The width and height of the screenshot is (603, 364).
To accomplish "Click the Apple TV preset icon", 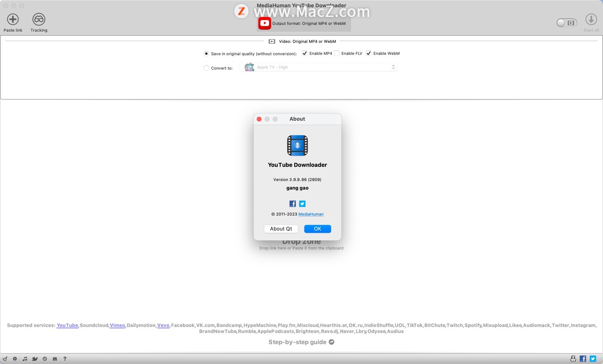I will tap(249, 67).
